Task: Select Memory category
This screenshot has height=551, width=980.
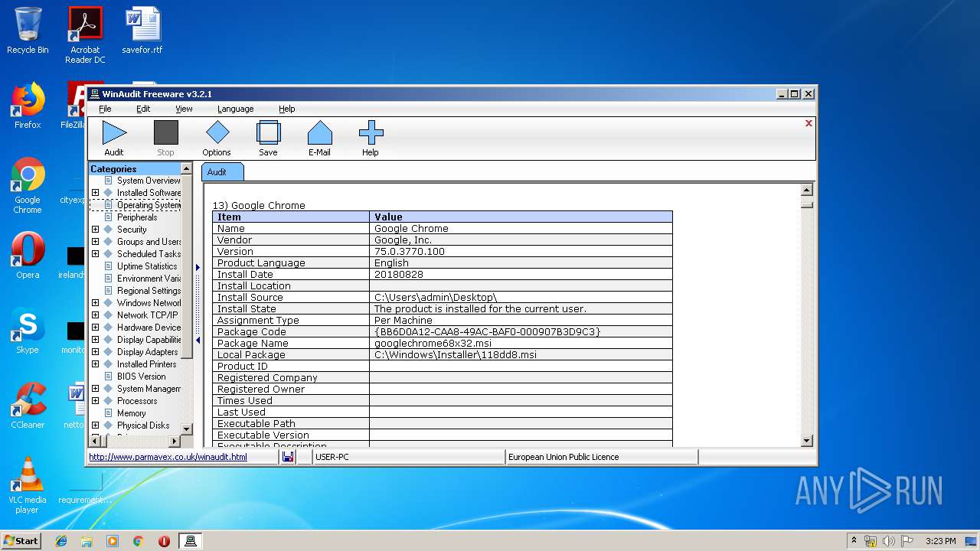Action: click(x=131, y=413)
